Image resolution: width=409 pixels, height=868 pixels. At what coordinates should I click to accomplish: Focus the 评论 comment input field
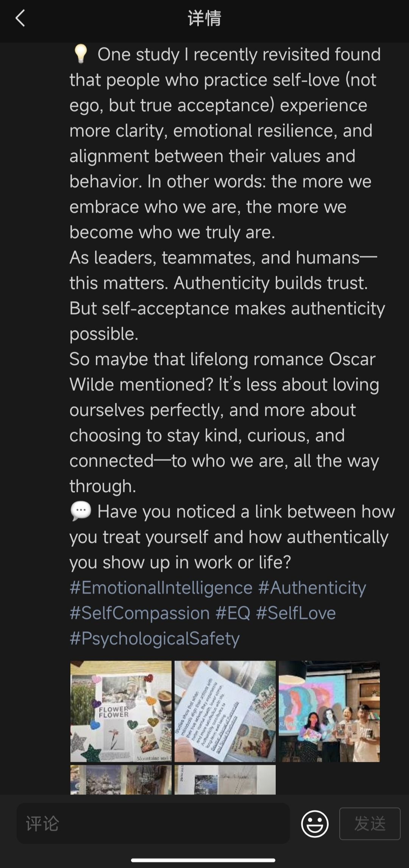pyautogui.click(x=153, y=824)
